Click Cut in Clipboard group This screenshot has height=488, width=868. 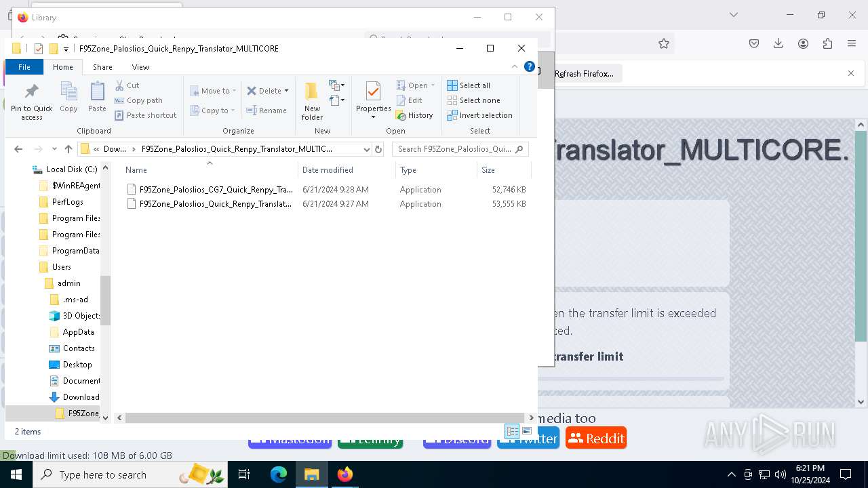point(127,85)
